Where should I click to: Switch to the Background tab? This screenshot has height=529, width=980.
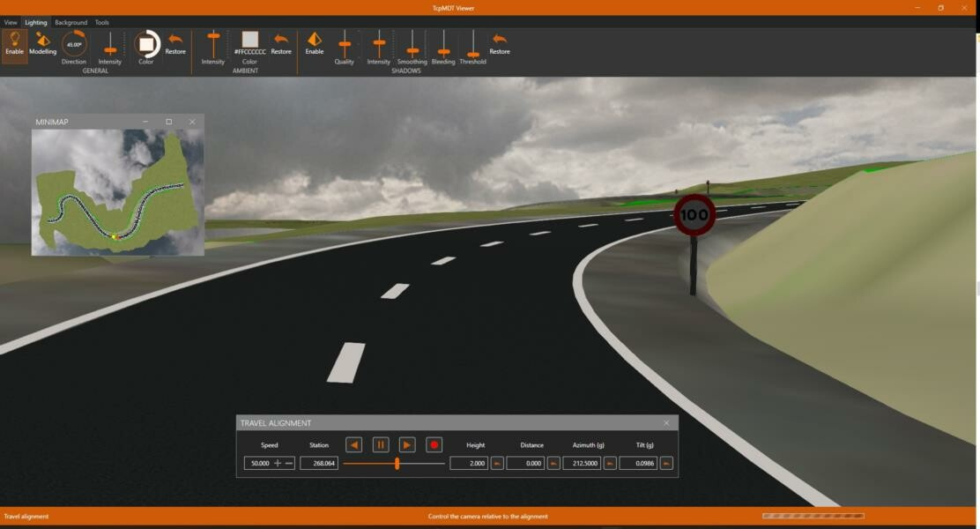click(71, 22)
